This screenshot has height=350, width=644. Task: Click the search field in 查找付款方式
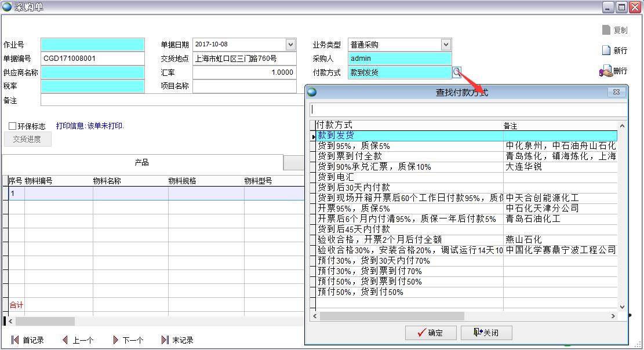point(467,110)
